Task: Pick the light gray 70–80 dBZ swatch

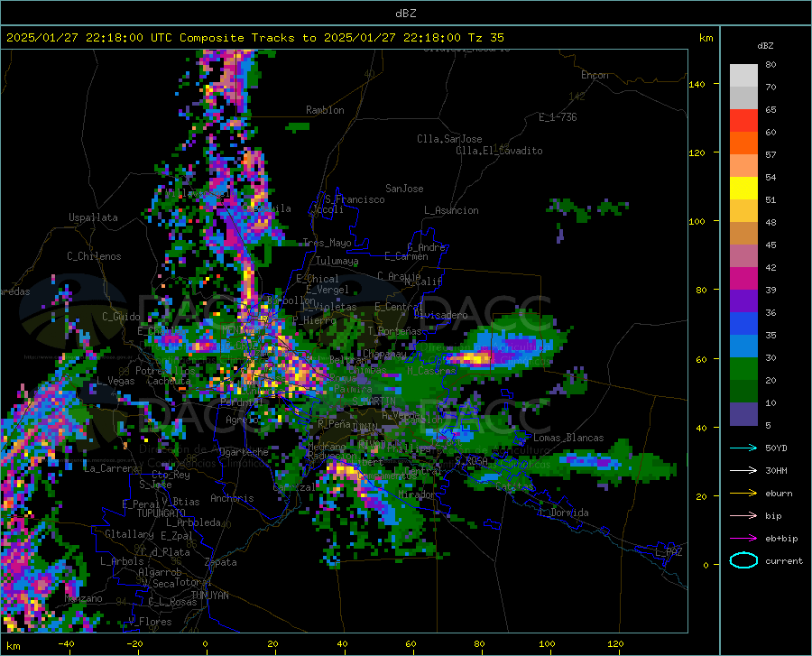Action: pyautogui.click(x=743, y=76)
